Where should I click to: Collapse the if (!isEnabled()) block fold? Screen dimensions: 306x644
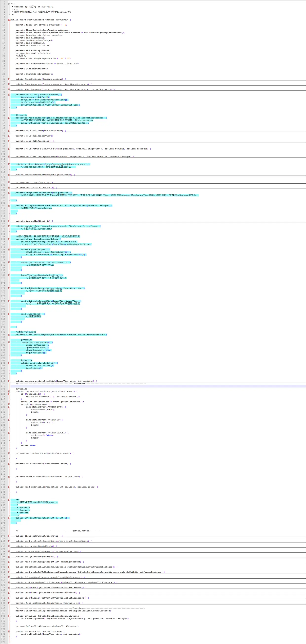pyautogui.click(x=9, y=394)
